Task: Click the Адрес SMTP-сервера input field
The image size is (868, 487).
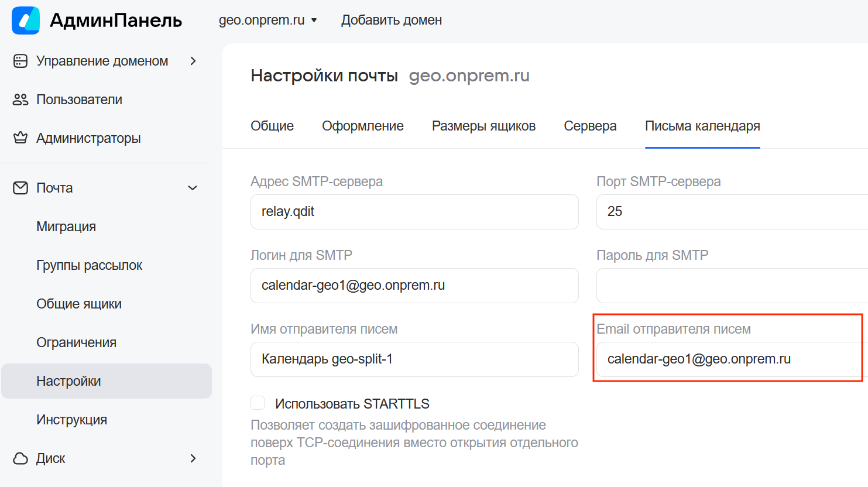Action: [414, 212]
